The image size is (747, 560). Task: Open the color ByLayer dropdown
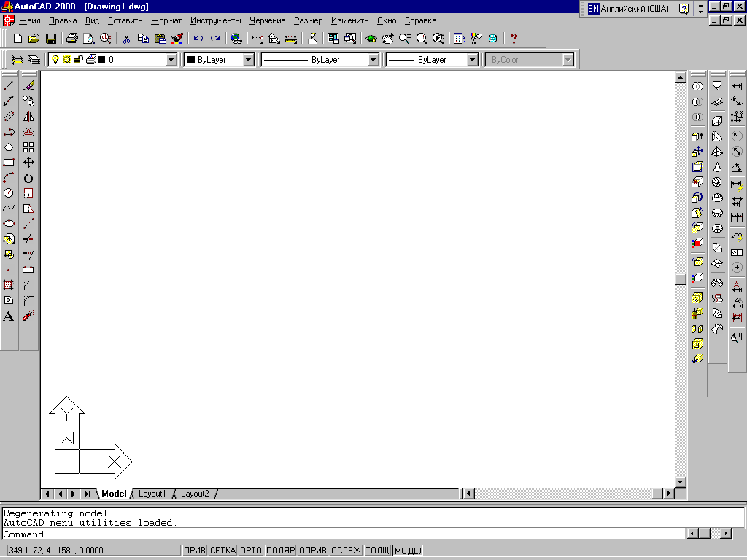(249, 60)
